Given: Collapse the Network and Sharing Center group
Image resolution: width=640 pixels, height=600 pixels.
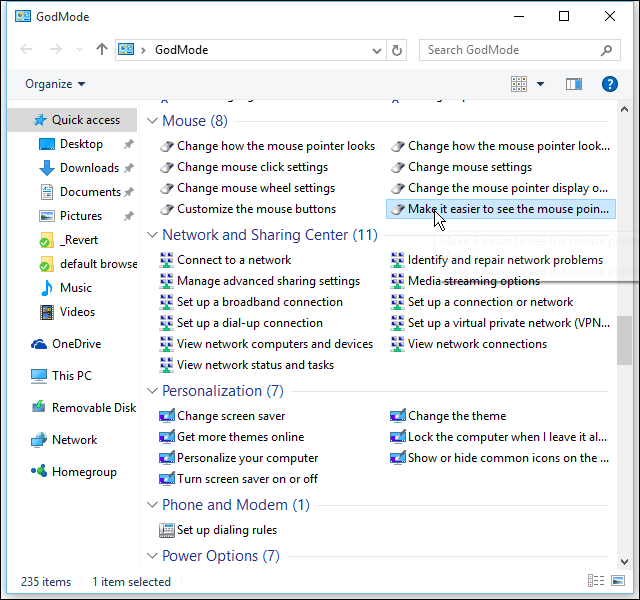Looking at the screenshot, I should (153, 235).
